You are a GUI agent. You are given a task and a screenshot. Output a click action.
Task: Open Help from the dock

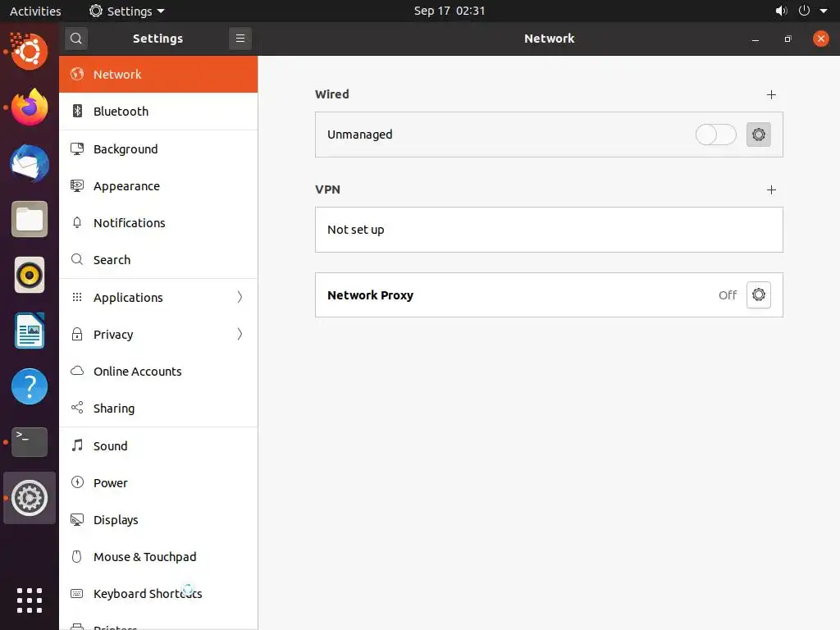(x=30, y=386)
